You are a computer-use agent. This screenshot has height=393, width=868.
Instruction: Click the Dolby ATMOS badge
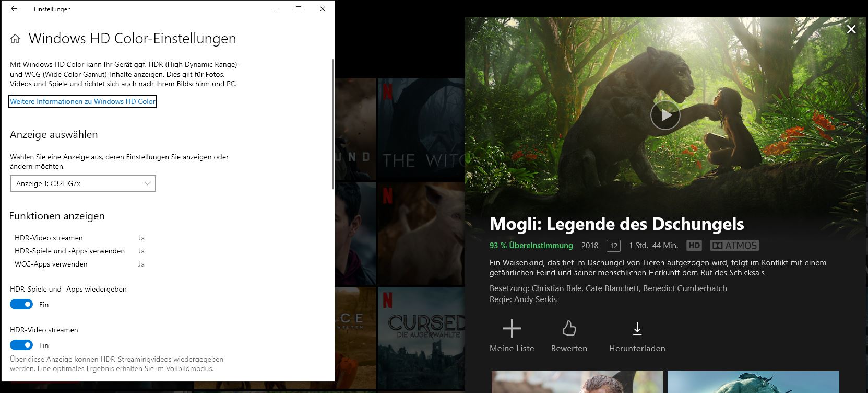(x=734, y=245)
